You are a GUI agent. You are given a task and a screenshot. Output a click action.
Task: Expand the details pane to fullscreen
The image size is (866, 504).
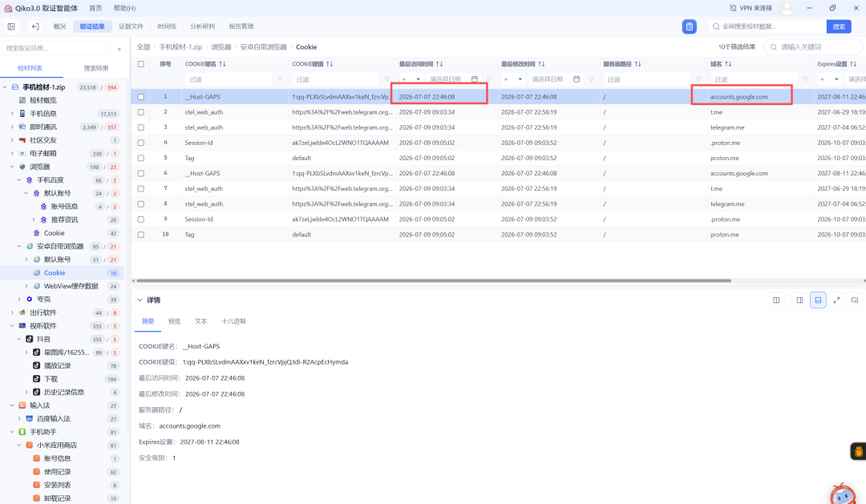(x=836, y=300)
